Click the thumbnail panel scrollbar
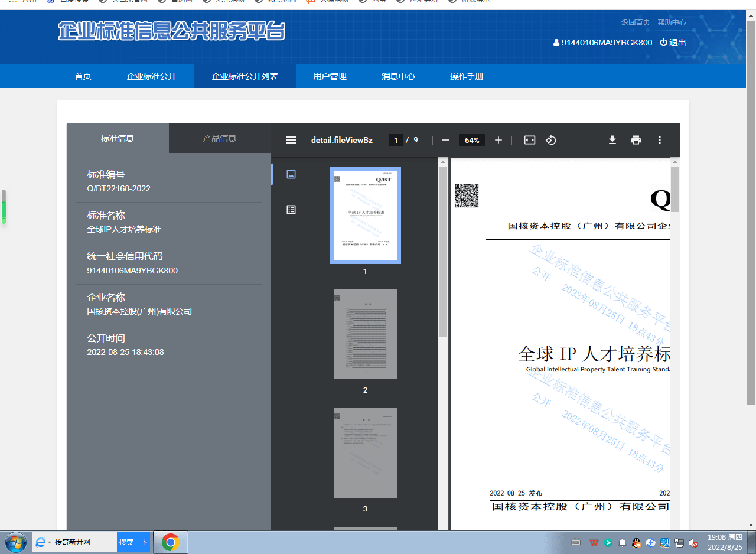 pos(443,252)
